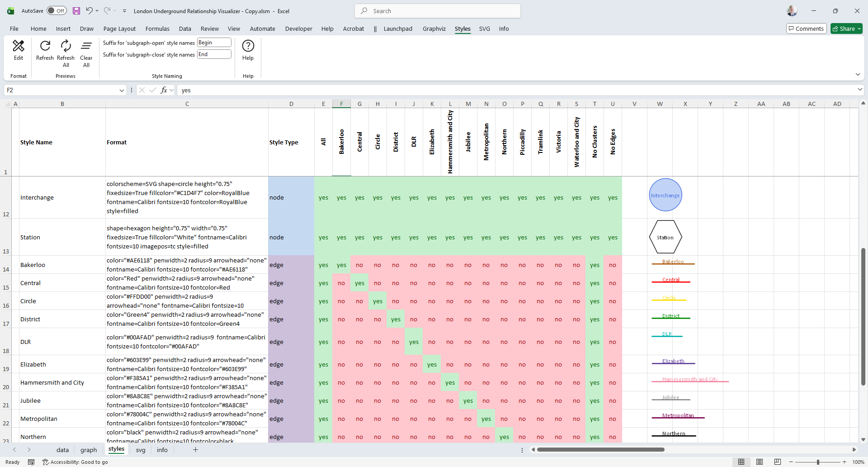The width and height of the screenshot is (868, 467).
Task: Expand the formula bar
Action: [x=860, y=90]
